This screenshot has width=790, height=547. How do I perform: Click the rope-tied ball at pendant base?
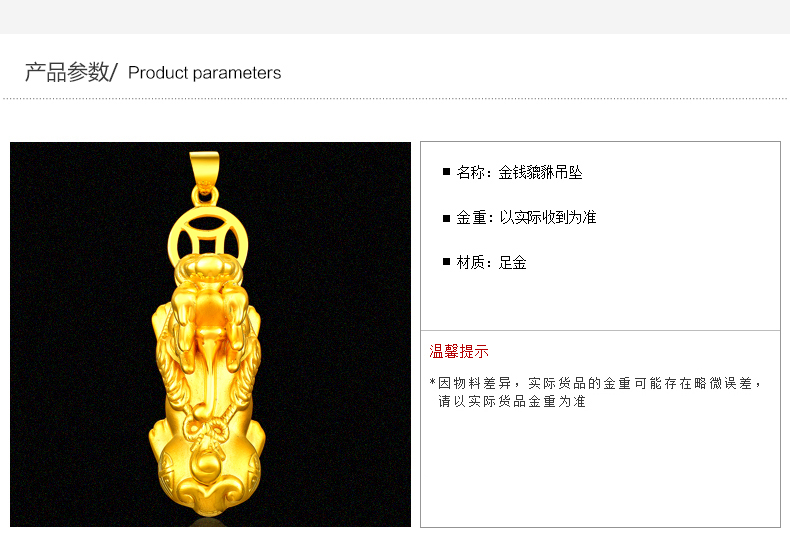pyautogui.click(x=206, y=462)
